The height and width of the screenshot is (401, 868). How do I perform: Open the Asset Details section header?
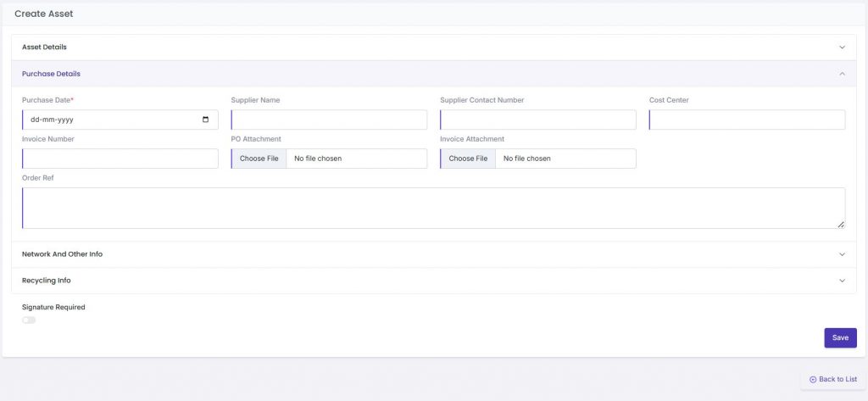tap(44, 47)
